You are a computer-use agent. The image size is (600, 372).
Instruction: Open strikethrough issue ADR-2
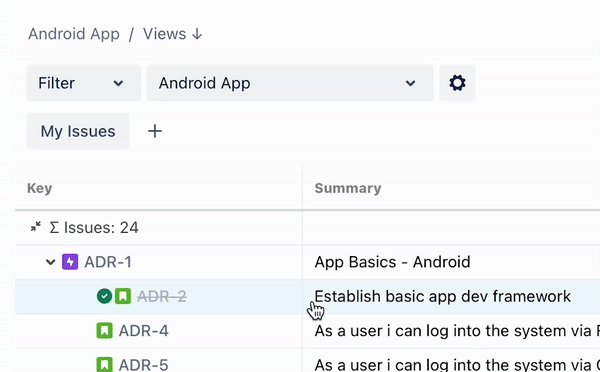point(162,296)
